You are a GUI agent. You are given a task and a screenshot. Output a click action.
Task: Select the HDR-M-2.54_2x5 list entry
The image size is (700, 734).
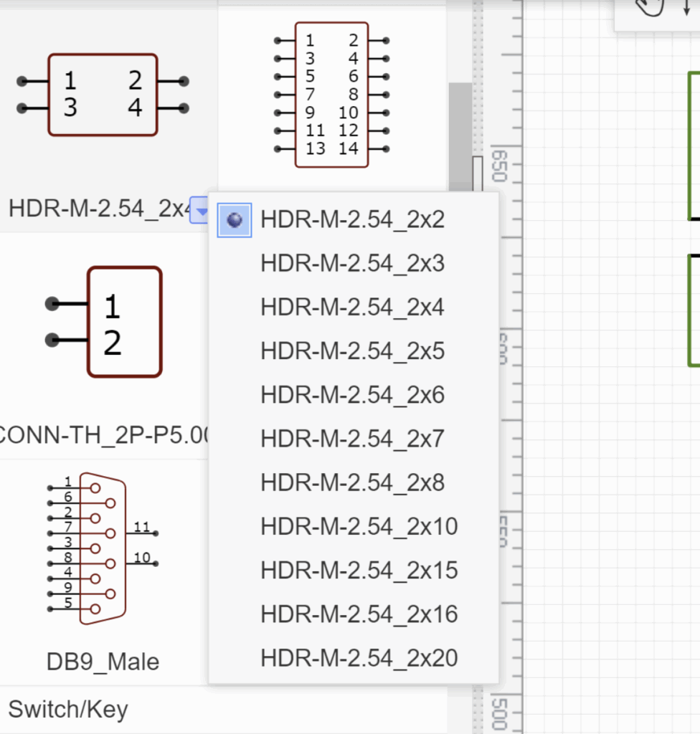click(352, 351)
